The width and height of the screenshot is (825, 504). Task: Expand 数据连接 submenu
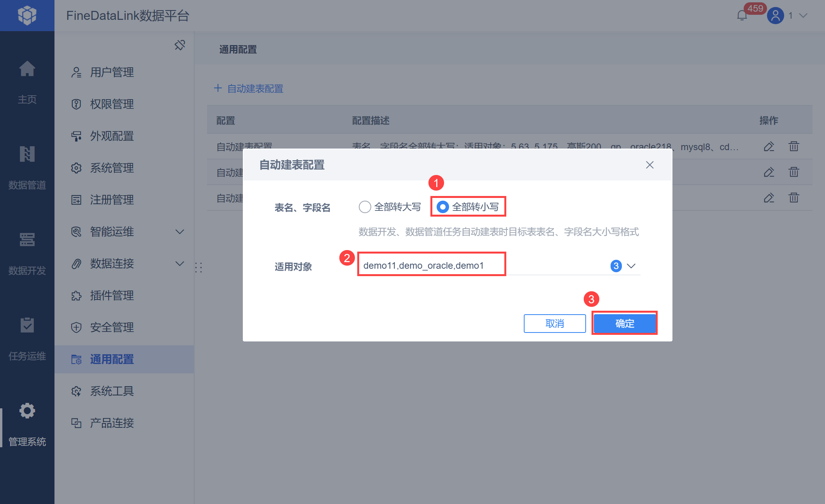pyautogui.click(x=179, y=264)
